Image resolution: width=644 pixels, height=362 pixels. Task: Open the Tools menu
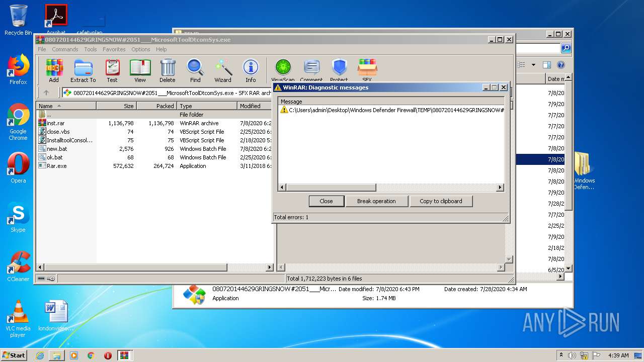[x=91, y=49]
